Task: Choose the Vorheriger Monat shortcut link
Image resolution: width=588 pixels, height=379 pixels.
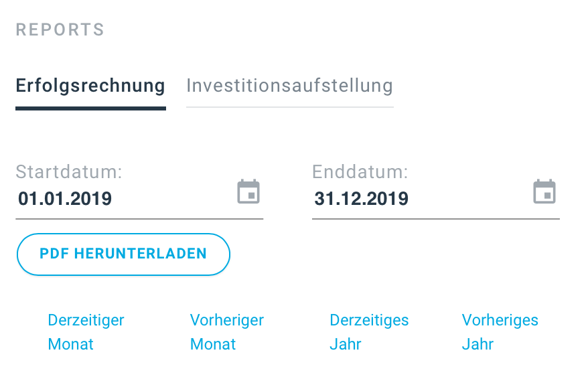Action: pyautogui.click(x=227, y=332)
